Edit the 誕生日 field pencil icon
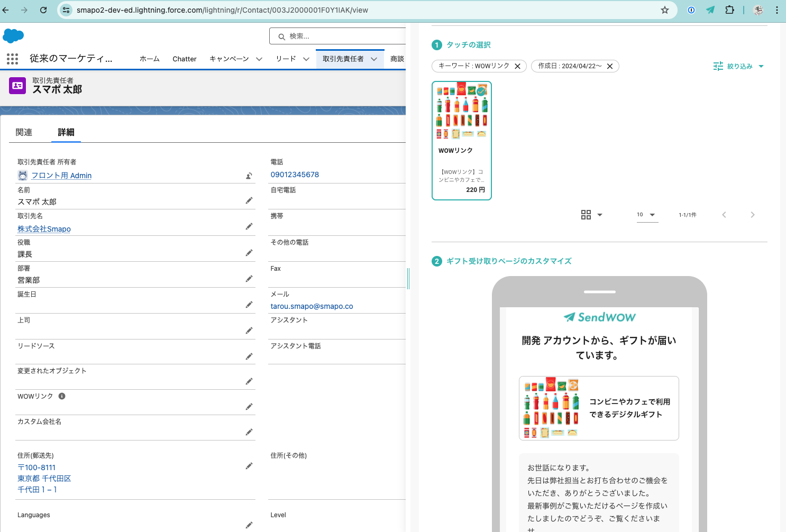Viewport: 786px width, 532px height. coord(249,305)
